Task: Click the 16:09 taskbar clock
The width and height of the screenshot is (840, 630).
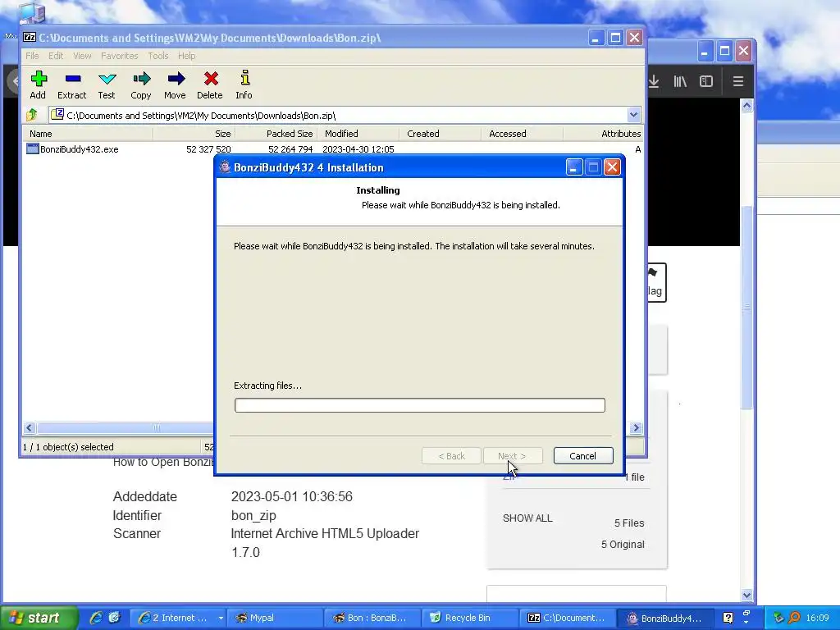Action: pyautogui.click(x=818, y=619)
